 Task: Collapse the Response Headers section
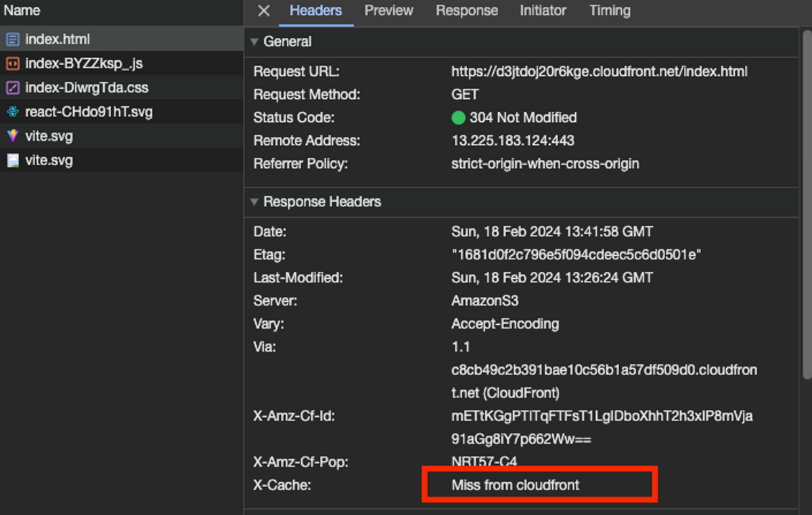click(x=254, y=202)
